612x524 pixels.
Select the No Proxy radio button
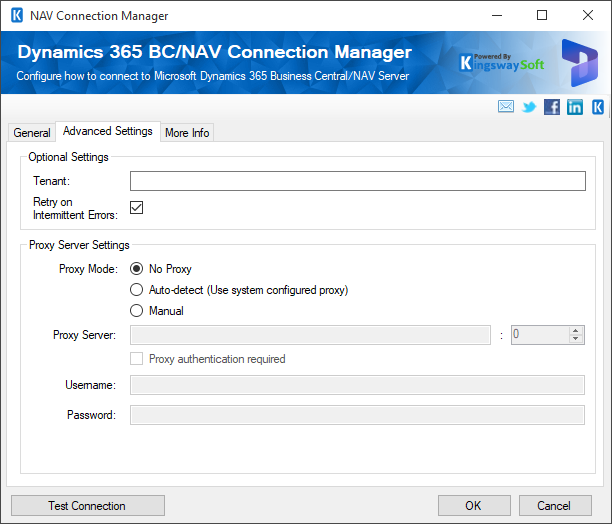coord(136,269)
